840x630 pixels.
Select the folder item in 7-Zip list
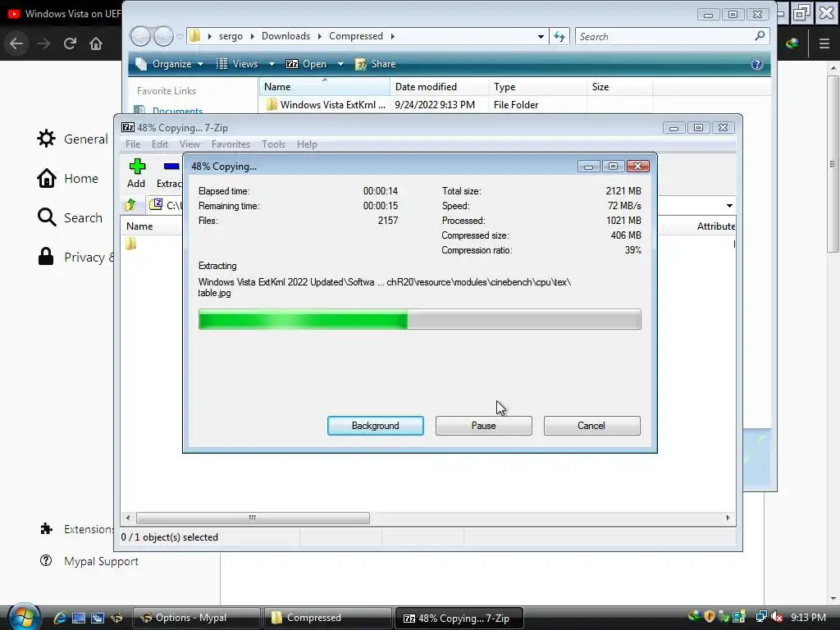(130, 244)
